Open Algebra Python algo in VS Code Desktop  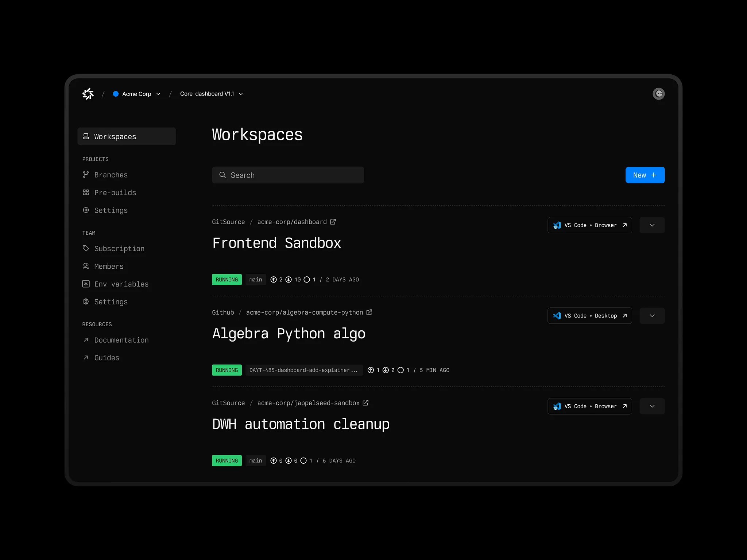(589, 316)
